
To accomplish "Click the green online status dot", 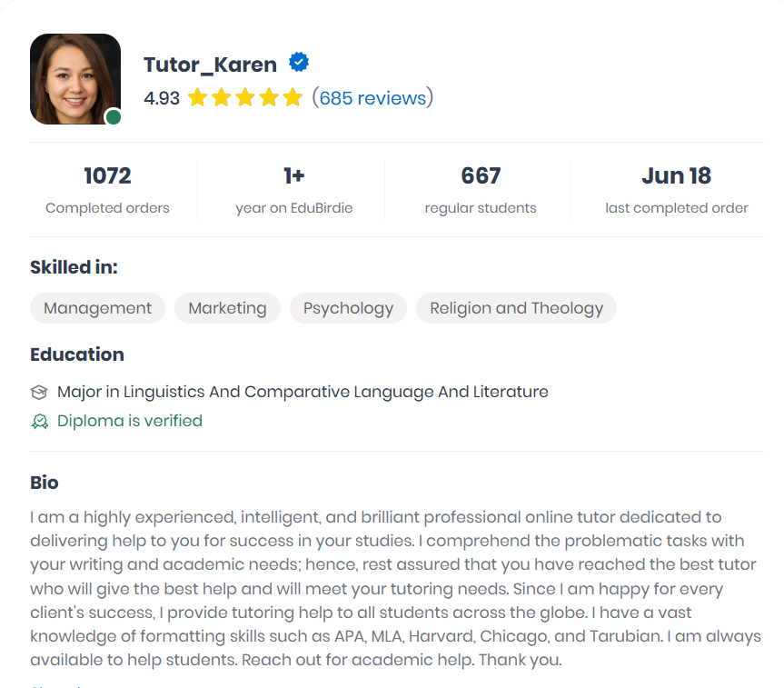I will point(114,117).
